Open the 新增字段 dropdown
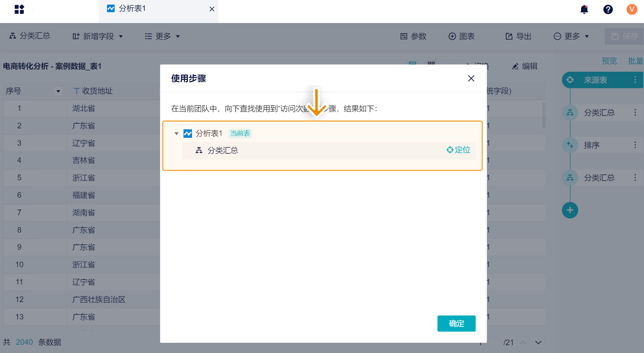Image resolution: width=644 pixels, height=353 pixels. 98,36
